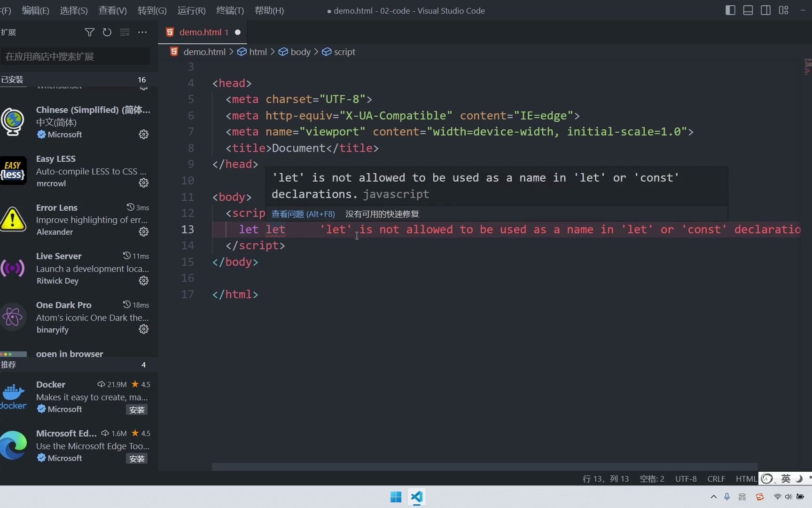The image size is (812, 508).
Task: Open Windows Start menu
Action: click(x=396, y=497)
